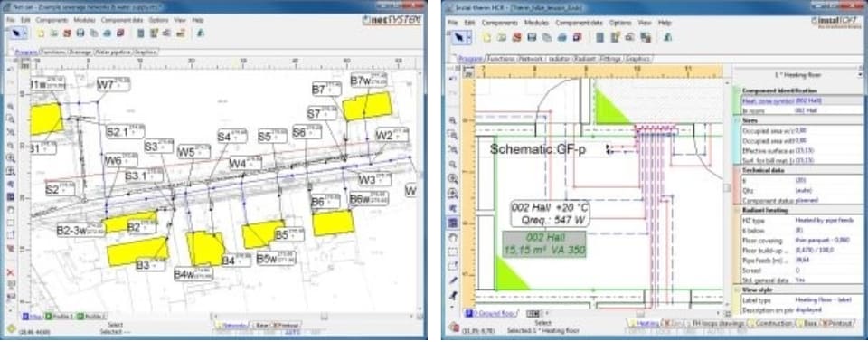
Task: Open Component data menu in Instal-therm window
Action: click(579, 23)
